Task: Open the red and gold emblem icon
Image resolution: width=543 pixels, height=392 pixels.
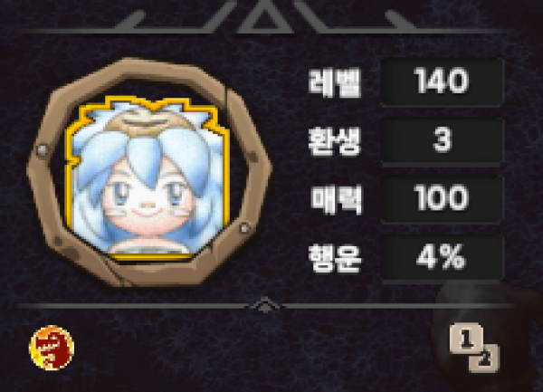Action: pyautogui.click(x=52, y=348)
